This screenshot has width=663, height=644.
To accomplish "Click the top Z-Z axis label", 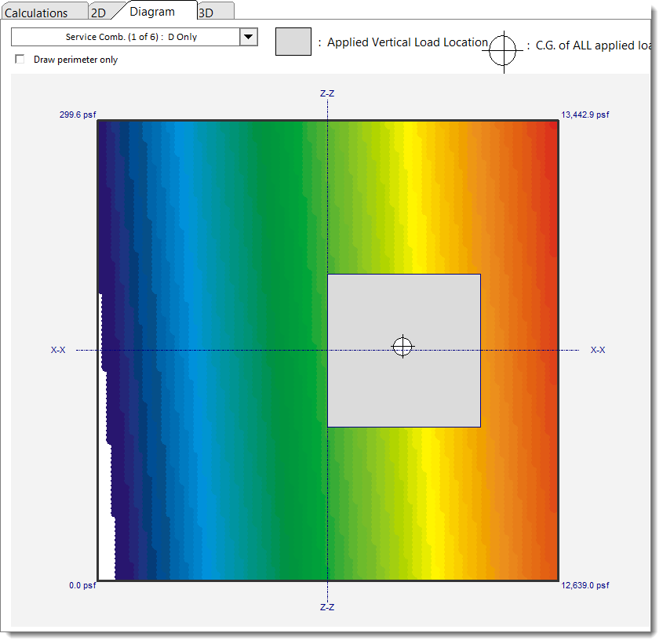I will pos(326,93).
